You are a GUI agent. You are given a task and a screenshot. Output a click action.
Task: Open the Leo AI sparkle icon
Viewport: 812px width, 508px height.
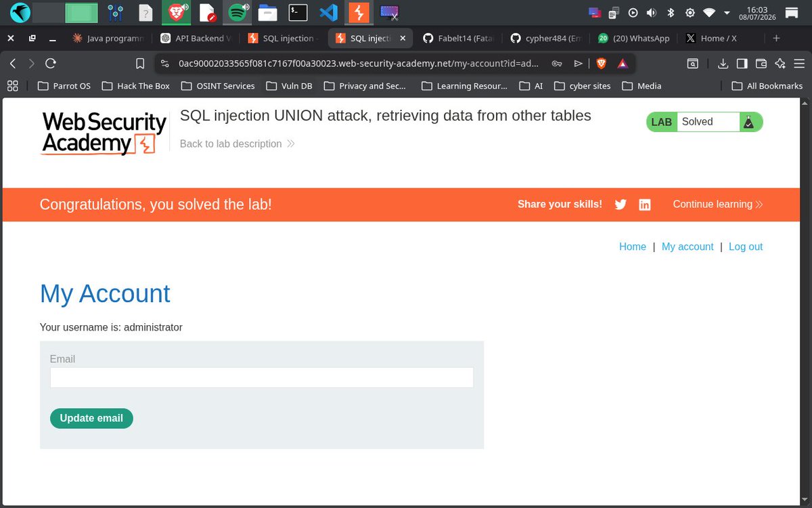pos(780,64)
